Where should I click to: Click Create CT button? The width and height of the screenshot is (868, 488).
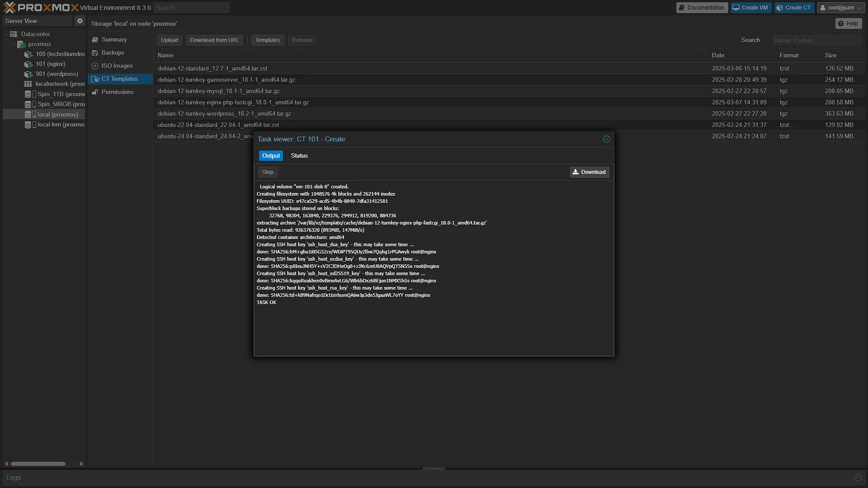tap(794, 8)
